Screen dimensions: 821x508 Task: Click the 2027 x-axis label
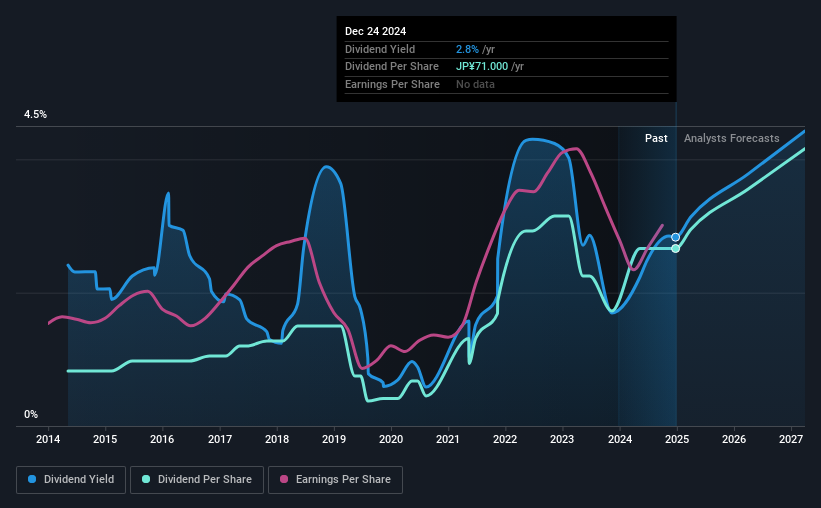[791, 439]
